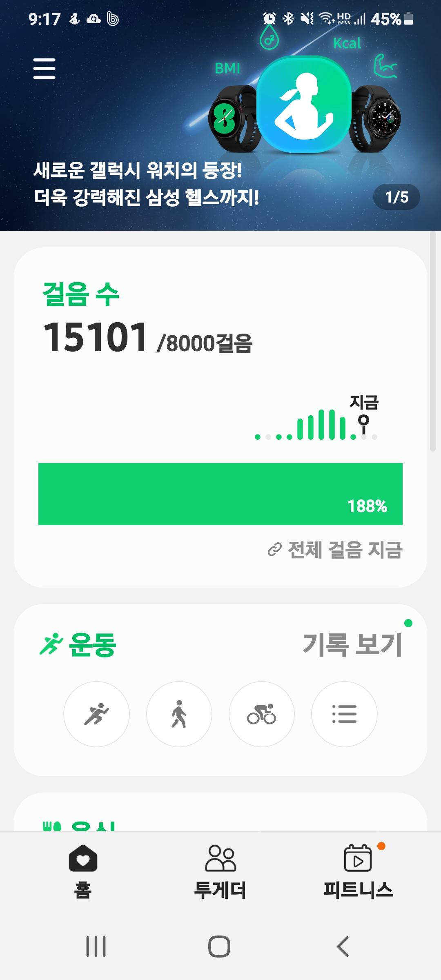Start a walking workout
Image resolution: width=441 pixels, height=980 pixels.
tap(179, 714)
